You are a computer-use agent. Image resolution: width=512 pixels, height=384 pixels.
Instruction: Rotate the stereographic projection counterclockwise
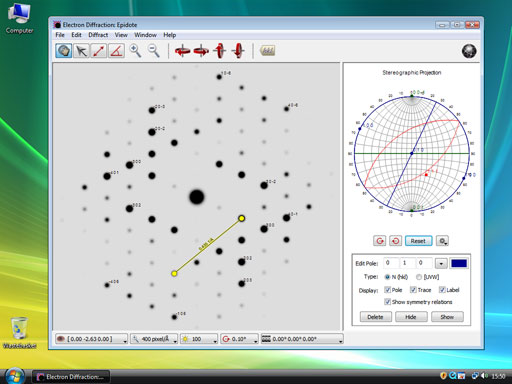pos(395,241)
